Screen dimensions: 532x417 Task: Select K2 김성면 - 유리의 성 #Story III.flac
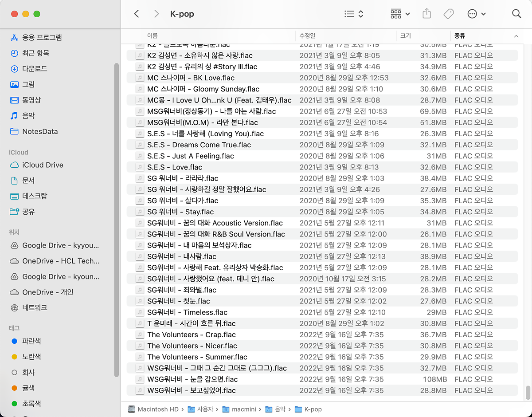pyautogui.click(x=322, y=67)
